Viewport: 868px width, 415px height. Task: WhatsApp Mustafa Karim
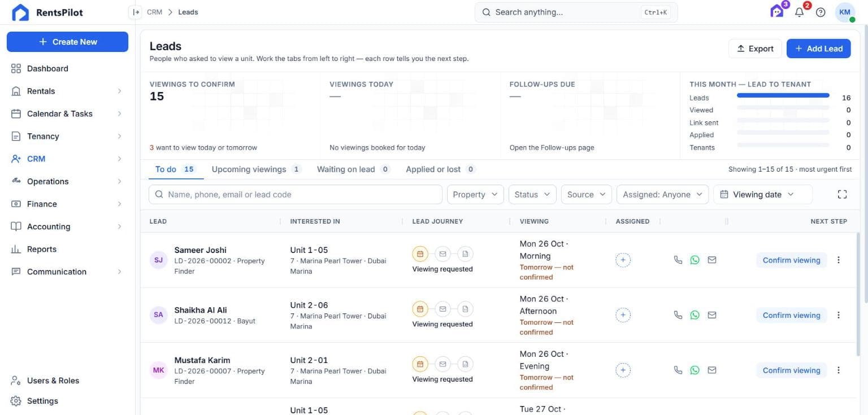point(695,370)
